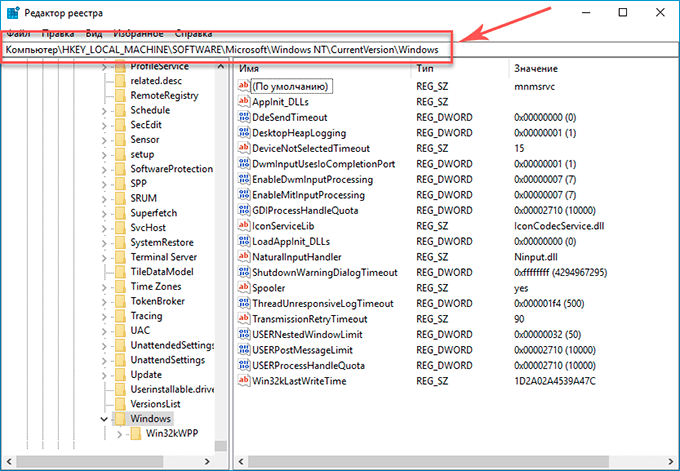Expand the Schedule key

104,111
